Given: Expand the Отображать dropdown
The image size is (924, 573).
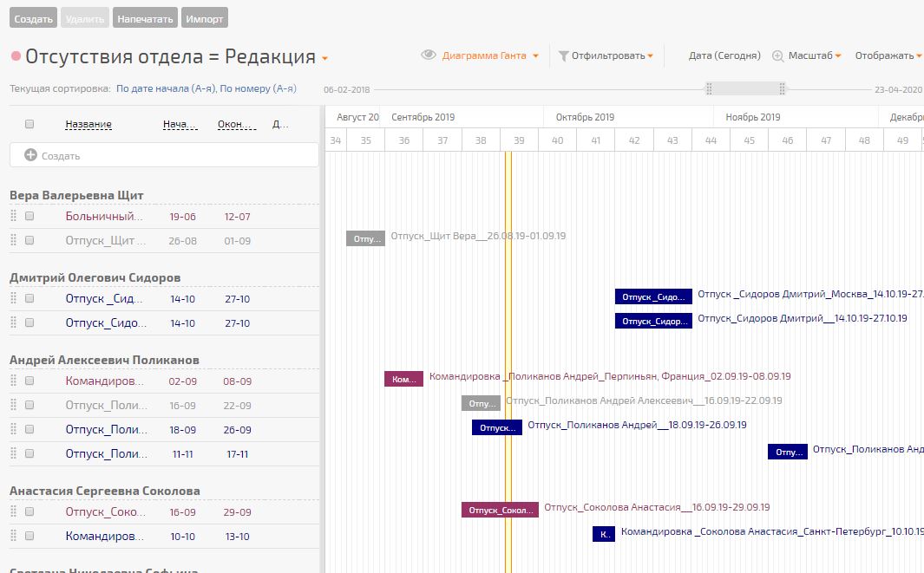Looking at the screenshot, I should coord(888,55).
